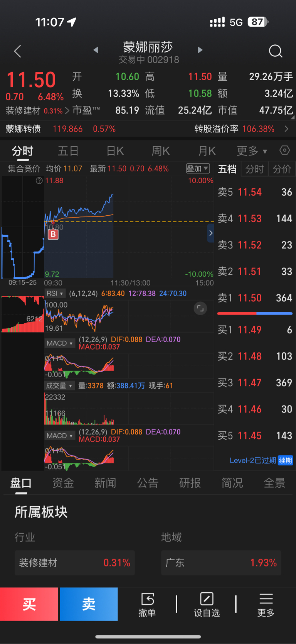This screenshot has height=644, width=296.
Task: Select the 分价 price distribution tab
Action: pos(282,169)
